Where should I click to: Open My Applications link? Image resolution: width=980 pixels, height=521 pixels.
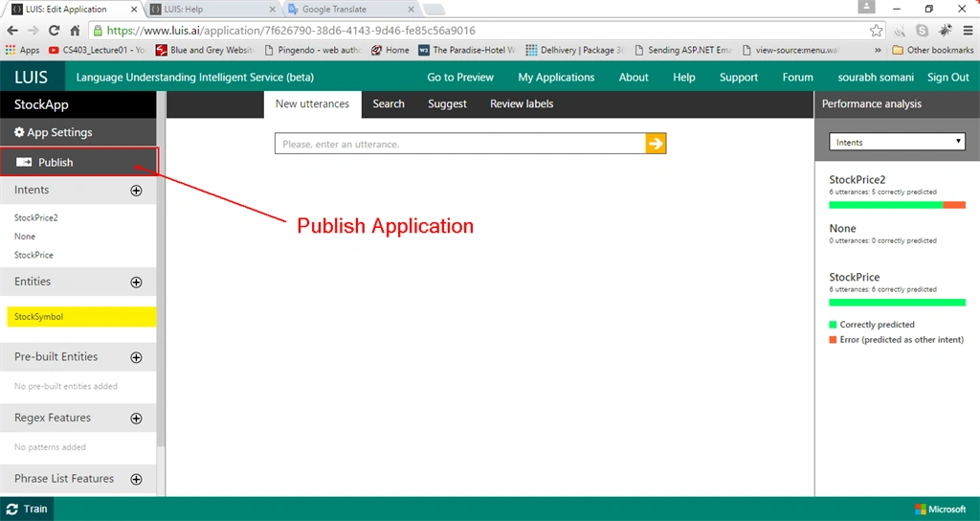(556, 77)
